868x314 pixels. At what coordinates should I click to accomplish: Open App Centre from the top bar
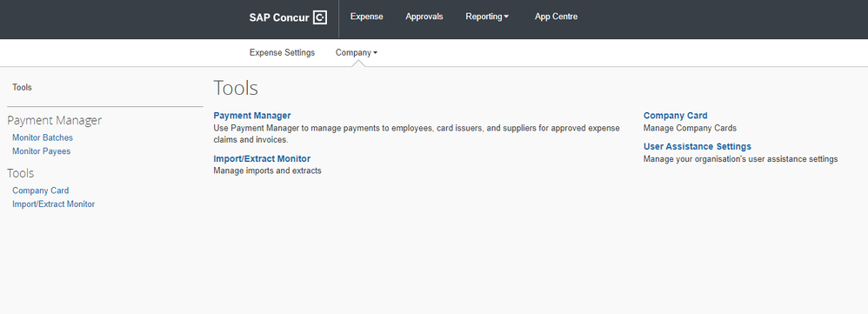pos(556,17)
